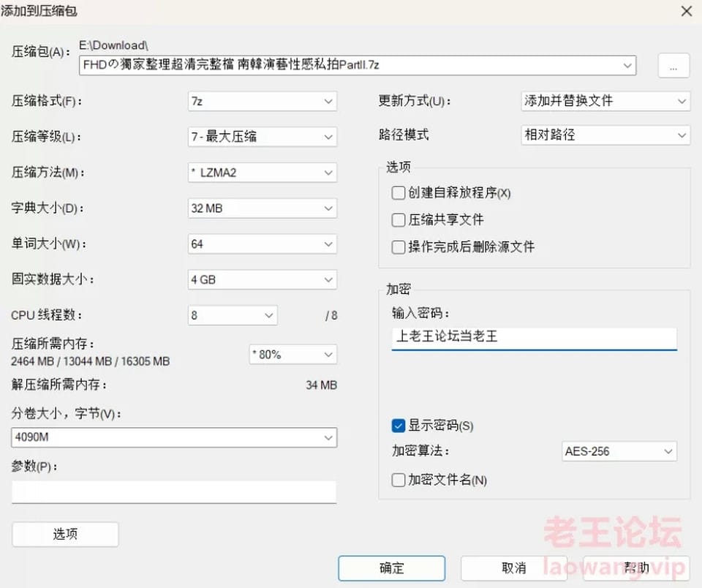702x588 pixels.
Task: Enable 操作完成后删除源文件 checkbox
Action: pyautogui.click(x=398, y=246)
